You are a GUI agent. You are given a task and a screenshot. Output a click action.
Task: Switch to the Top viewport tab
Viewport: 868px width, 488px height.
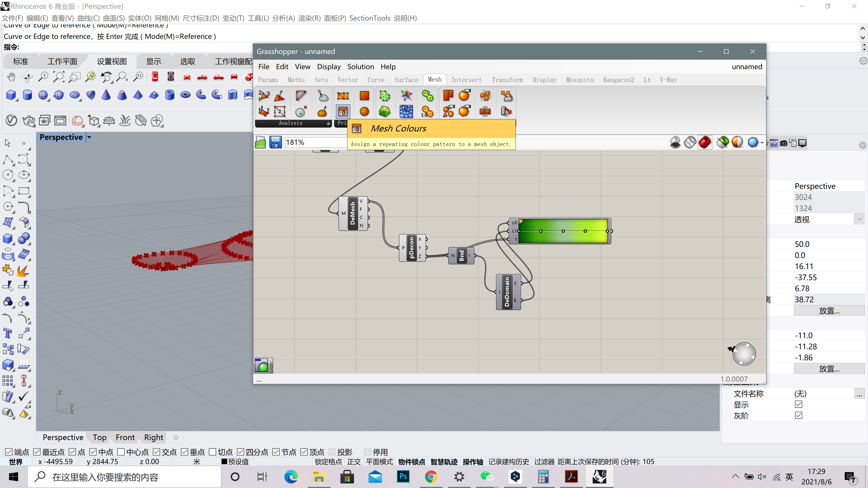click(x=100, y=437)
